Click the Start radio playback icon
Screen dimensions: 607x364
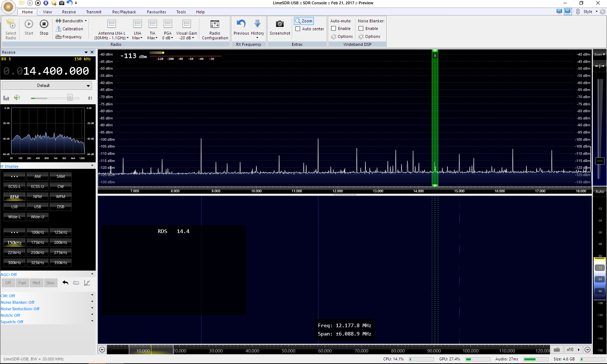(x=29, y=25)
